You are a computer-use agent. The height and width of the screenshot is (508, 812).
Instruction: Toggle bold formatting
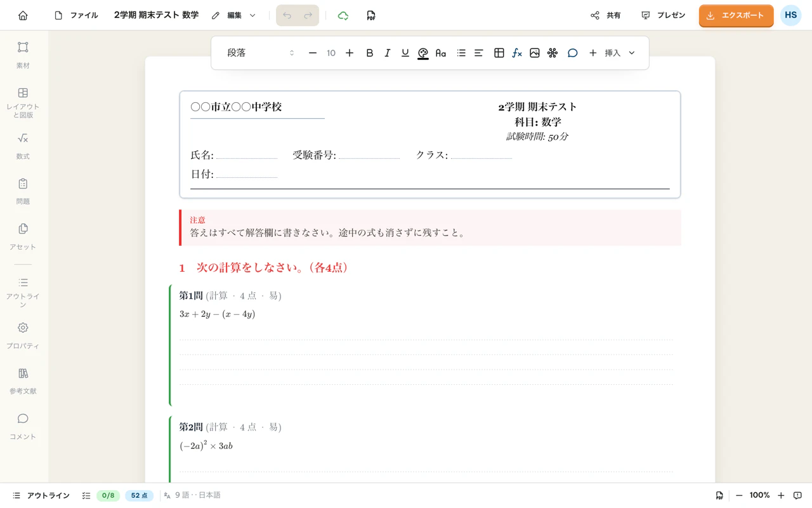point(370,53)
